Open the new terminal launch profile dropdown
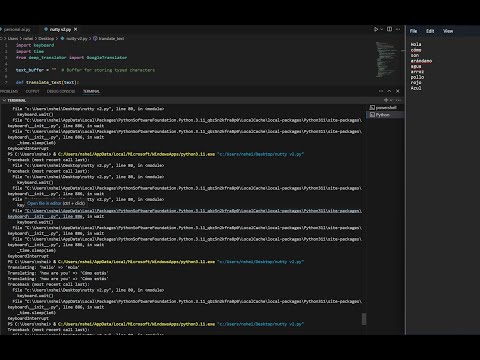 [x=391, y=100]
